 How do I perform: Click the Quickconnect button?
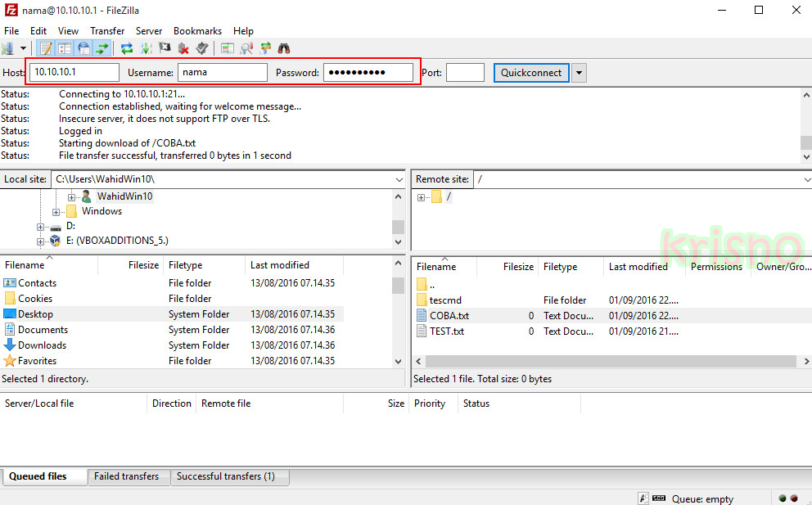pos(531,73)
